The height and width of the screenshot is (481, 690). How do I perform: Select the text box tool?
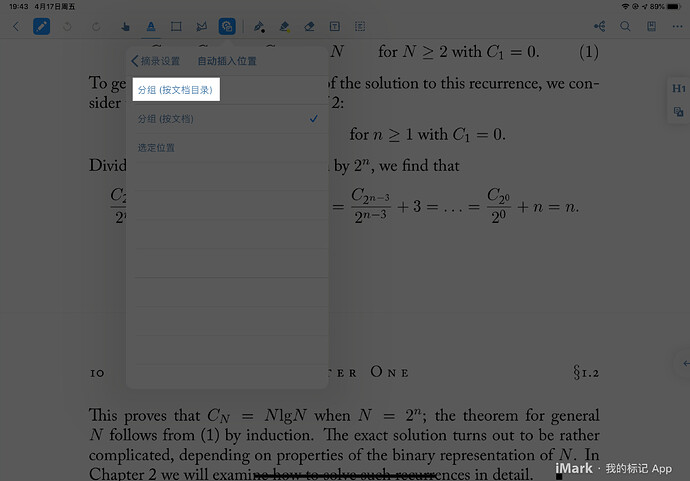334,26
